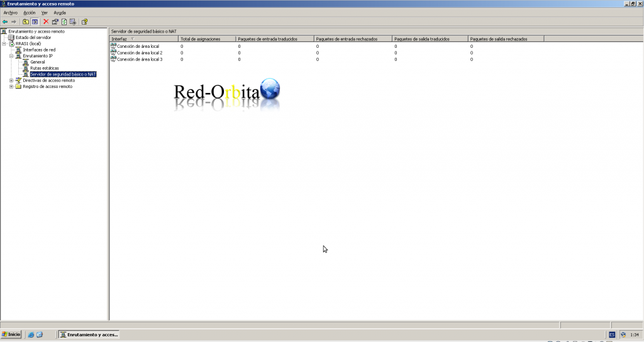Click the Estado del servidor icon
The width and height of the screenshot is (644, 342).
pos(11,37)
